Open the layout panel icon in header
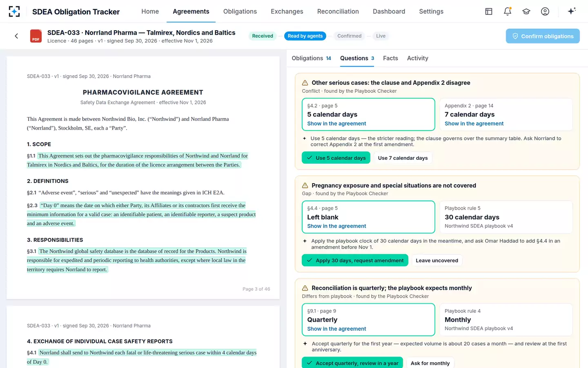This screenshot has width=588, height=368. (x=489, y=11)
